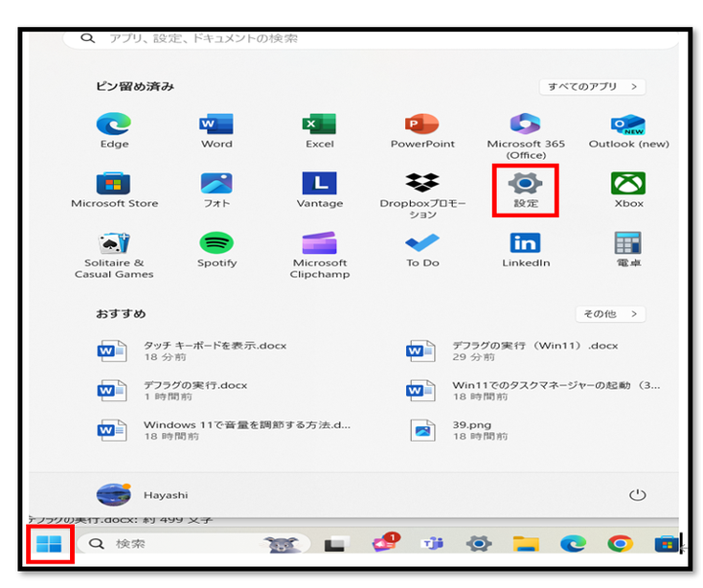Open Microsoft Clipchamp
The height and width of the screenshot is (588, 703).
pyautogui.click(x=319, y=255)
